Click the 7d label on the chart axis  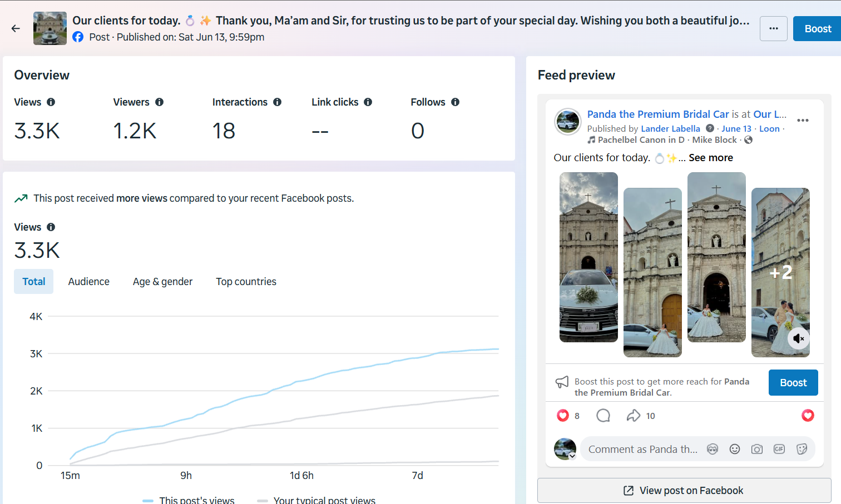click(x=418, y=476)
